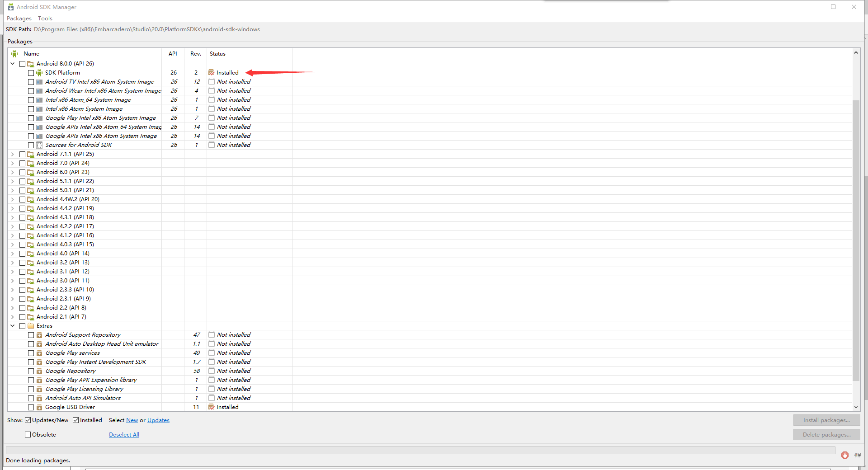Image resolution: width=868 pixels, height=470 pixels.
Task: Check the Extras folder checkbox
Action: [22, 326]
